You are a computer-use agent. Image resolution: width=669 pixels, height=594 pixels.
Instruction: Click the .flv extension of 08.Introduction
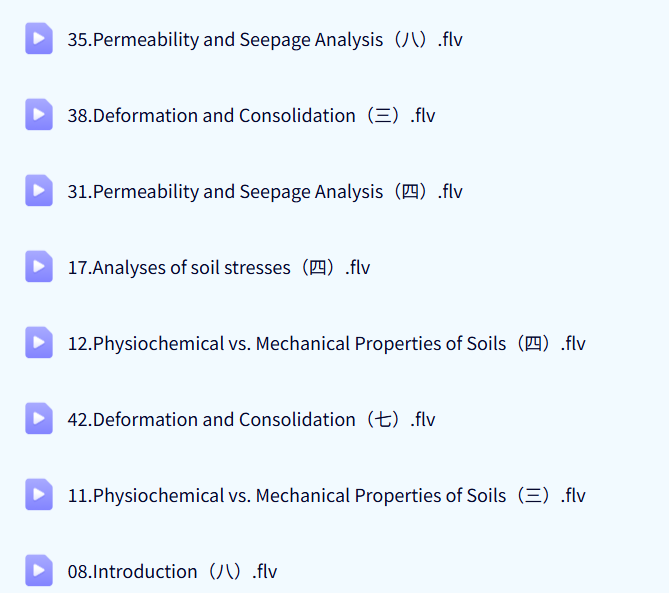pos(262,572)
